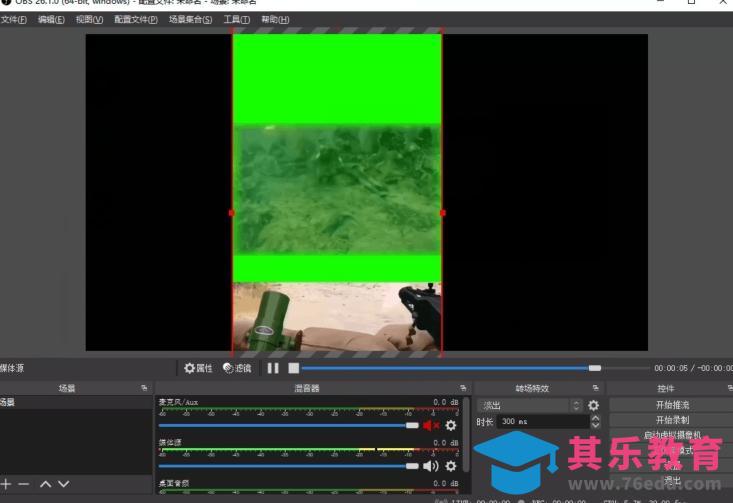Open media source properties (属性) gear button
Image resolution: width=733 pixels, height=503 pixels.
click(198, 368)
